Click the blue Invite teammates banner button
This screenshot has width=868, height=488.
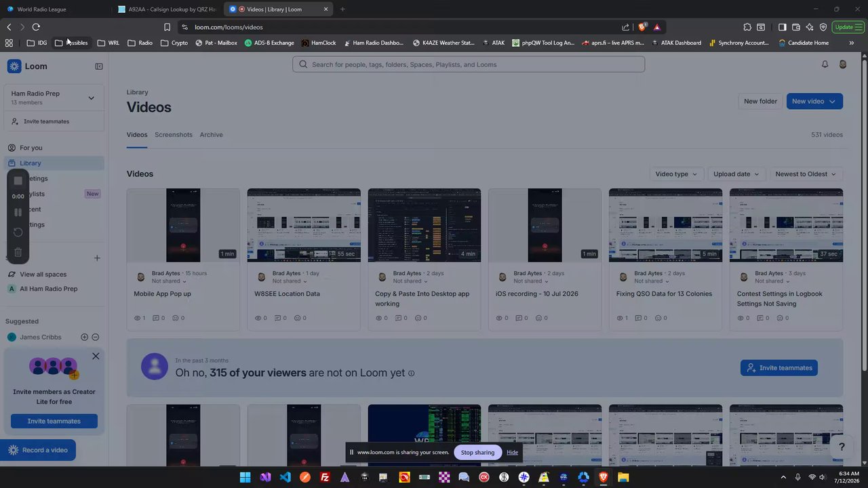point(779,368)
